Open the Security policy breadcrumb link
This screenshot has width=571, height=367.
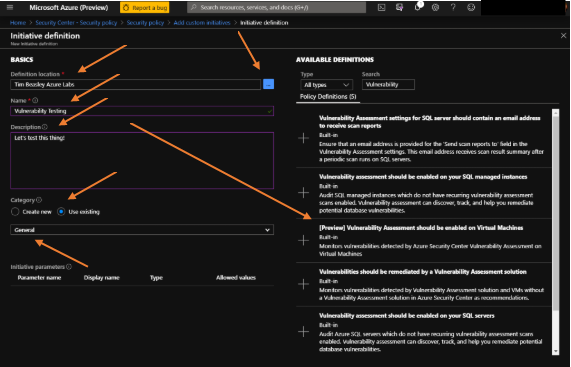pos(145,23)
